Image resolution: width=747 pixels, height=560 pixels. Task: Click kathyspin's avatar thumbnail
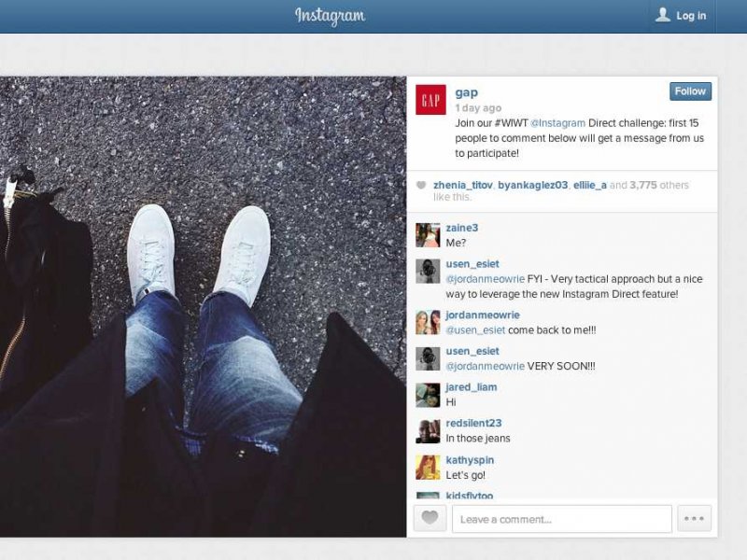coord(428,468)
